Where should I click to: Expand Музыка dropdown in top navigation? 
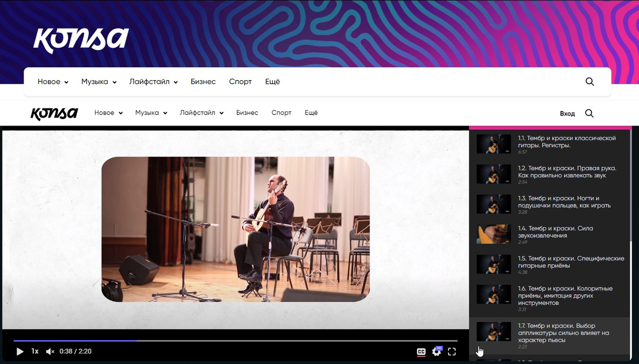pos(98,82)
